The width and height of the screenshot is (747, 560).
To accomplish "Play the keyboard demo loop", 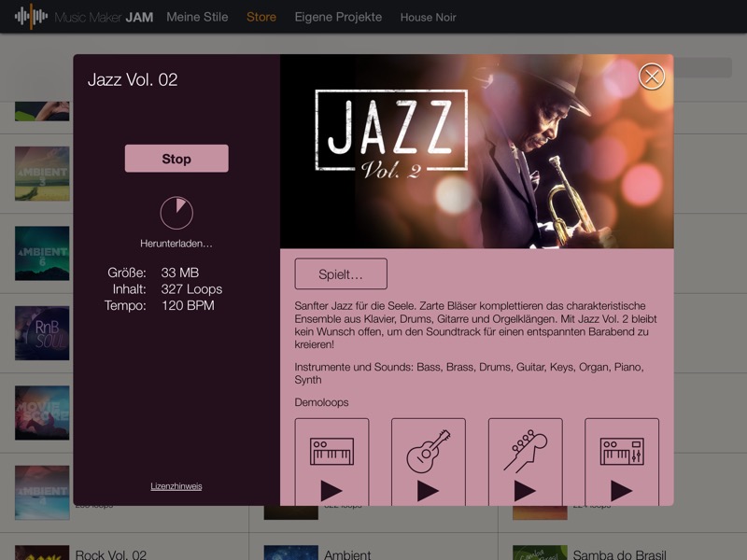I will 331,462.
